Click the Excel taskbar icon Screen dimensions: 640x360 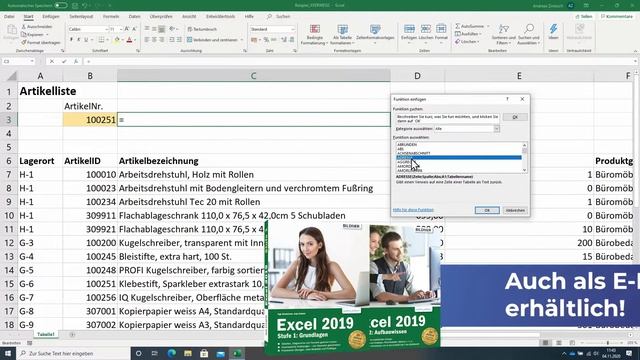(x=237, y=353)
